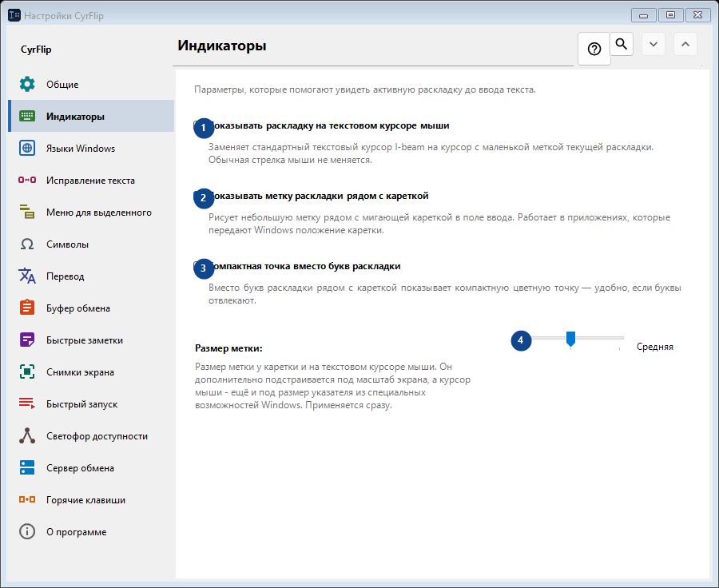This screenshot has width=719, height=588.
Task: Open search with the magnifier icon
Action: pos(622,44)
